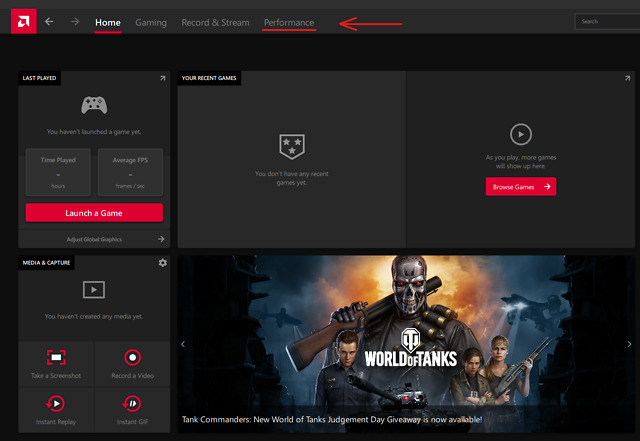Select the Performance tab

pos(288,22)
